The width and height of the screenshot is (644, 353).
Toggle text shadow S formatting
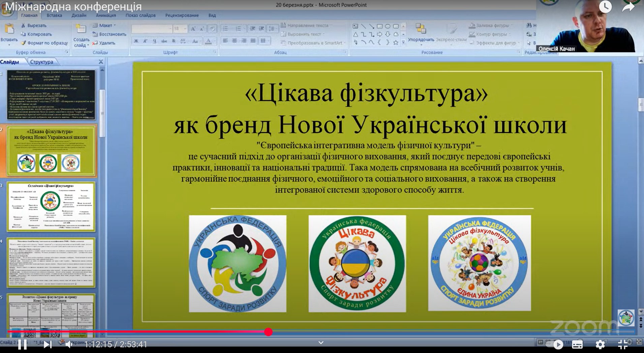click(x=174, y=41)
